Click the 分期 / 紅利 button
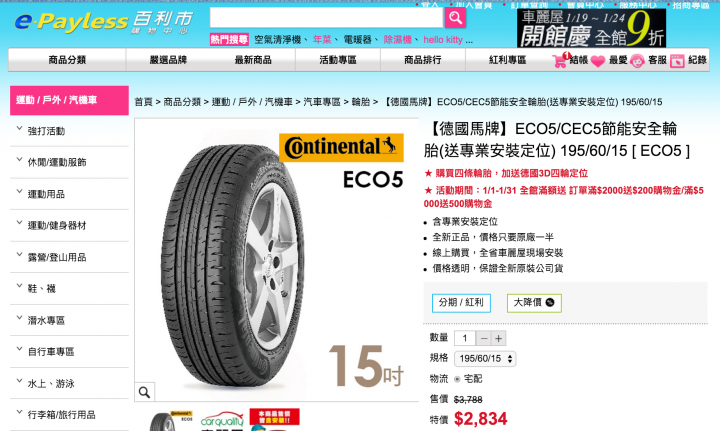This screenshot has height=431, width=720. [x=461, y=302]
